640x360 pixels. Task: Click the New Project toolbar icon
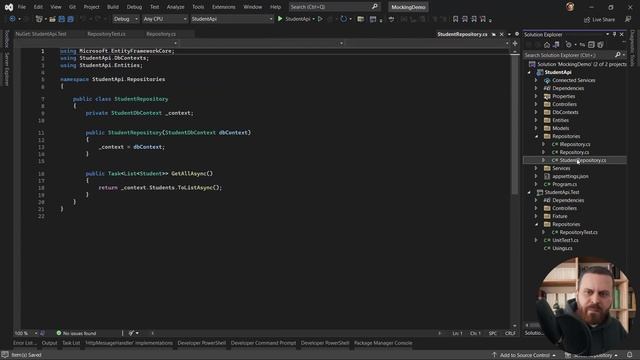point(39,19)
